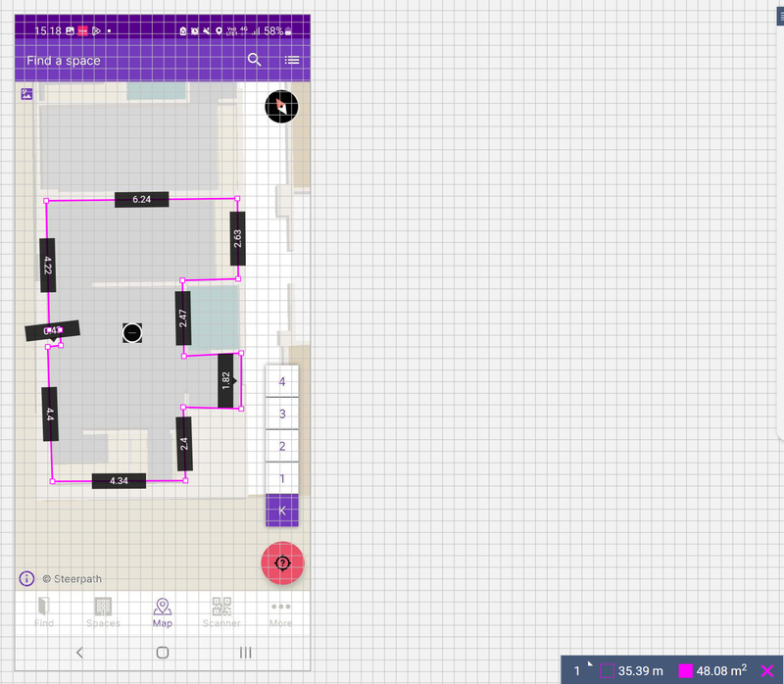Close the measurement bar with magenta X
Image resolution: width=784 pixels, height=684 pixels.
767,671
